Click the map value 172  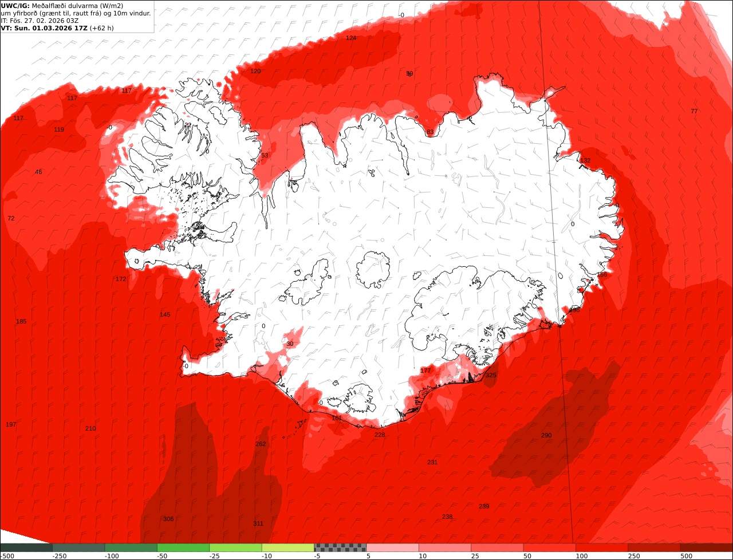tap(121, 279)
